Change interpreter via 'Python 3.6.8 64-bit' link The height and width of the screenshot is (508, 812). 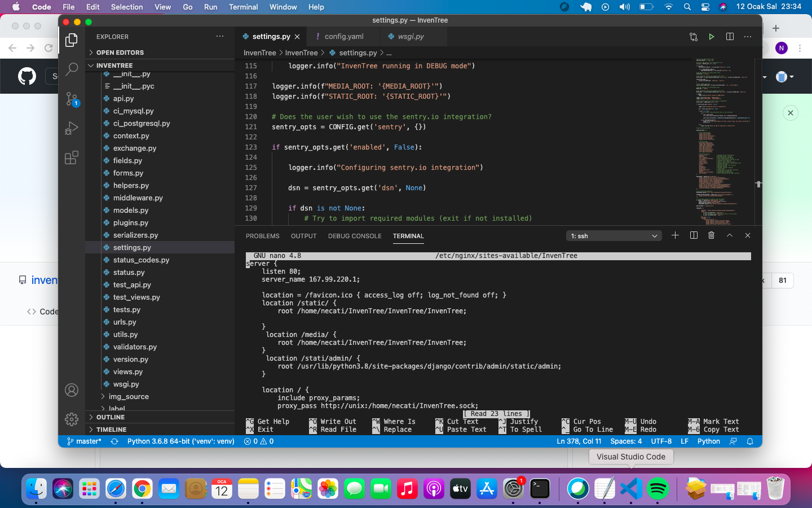(x=179, y=441)
